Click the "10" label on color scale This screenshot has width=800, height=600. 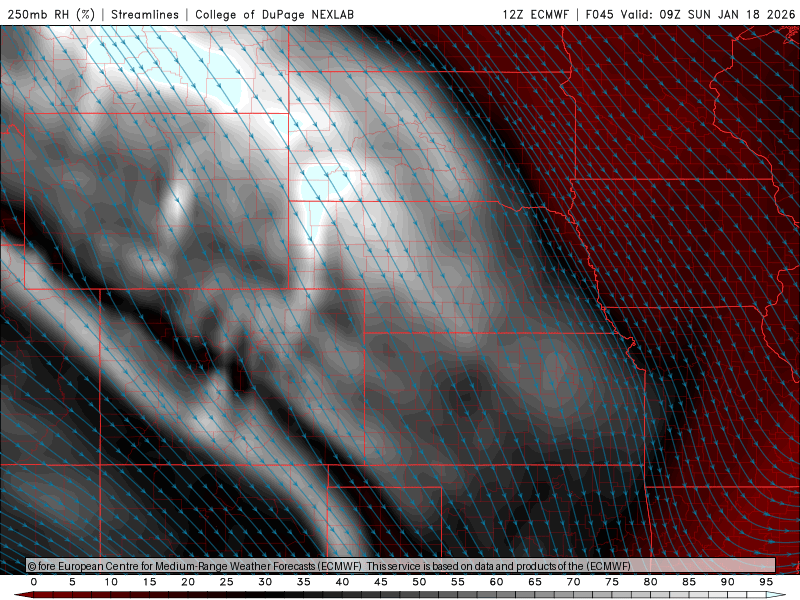click(x=111, y=582)
